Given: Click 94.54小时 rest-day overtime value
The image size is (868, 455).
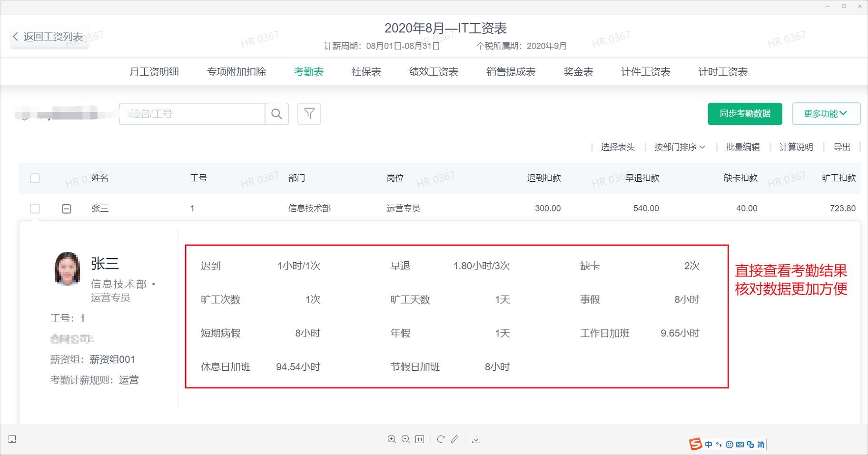Looking at the screenshot, I should coord(298,367).
